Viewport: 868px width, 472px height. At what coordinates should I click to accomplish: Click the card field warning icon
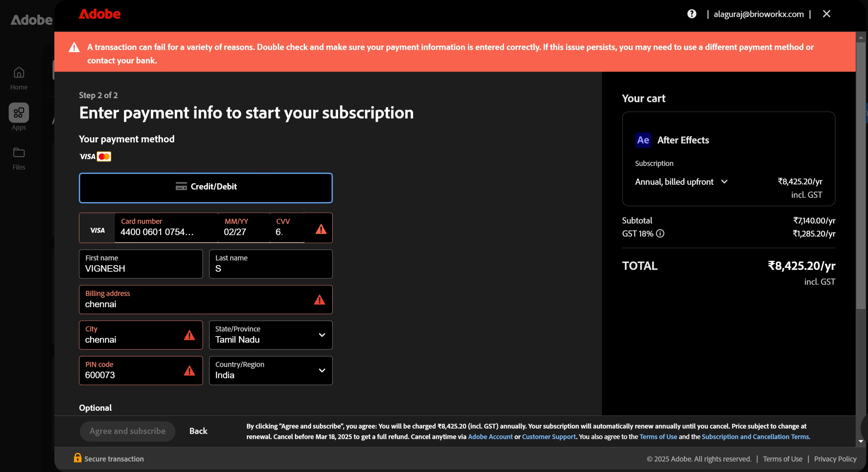[321, 229]
